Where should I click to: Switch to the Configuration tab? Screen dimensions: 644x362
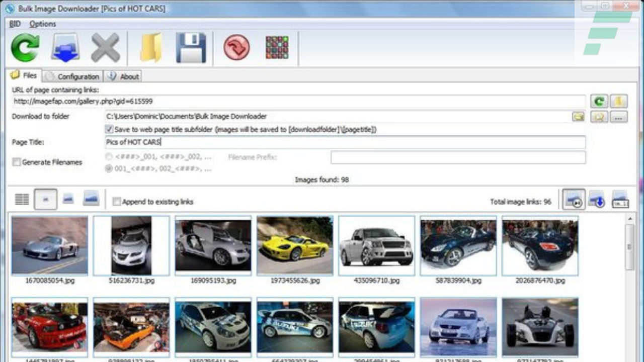73,76
